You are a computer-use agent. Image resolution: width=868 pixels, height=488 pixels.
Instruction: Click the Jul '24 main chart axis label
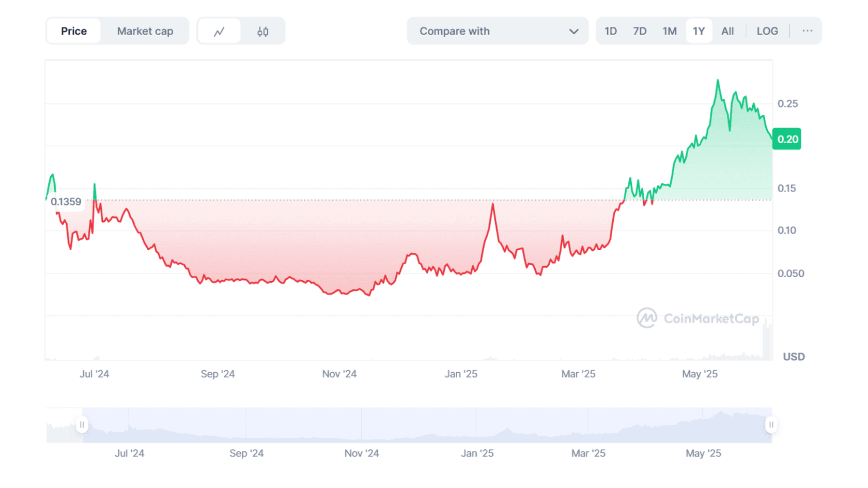pyautogui.click(x=94, y=374)
